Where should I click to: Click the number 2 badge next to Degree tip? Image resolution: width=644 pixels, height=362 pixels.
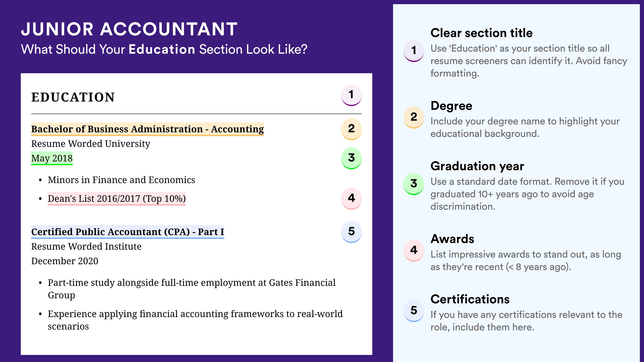[x=414, y=117]
